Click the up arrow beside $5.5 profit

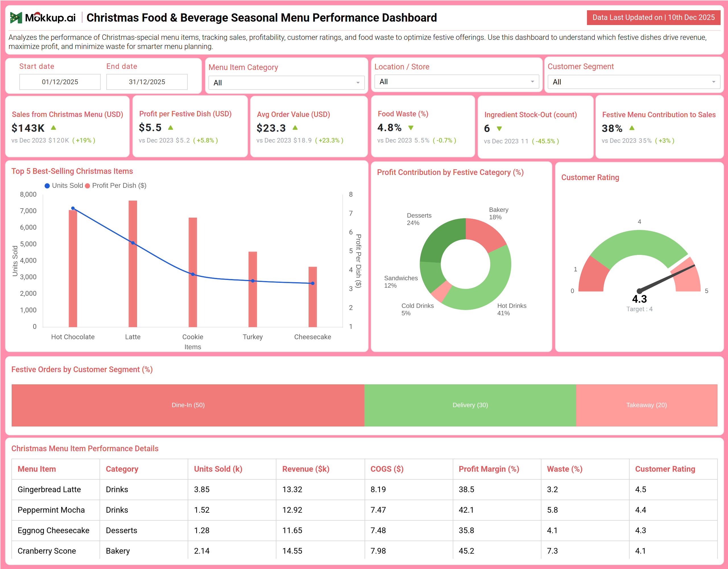pos(170,127)
